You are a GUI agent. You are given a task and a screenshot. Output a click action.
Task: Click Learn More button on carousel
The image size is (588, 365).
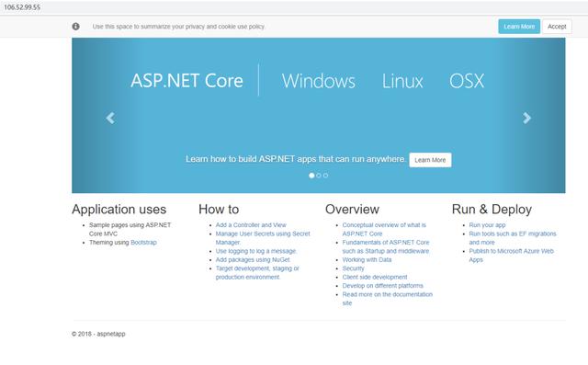tap(430, 160)
